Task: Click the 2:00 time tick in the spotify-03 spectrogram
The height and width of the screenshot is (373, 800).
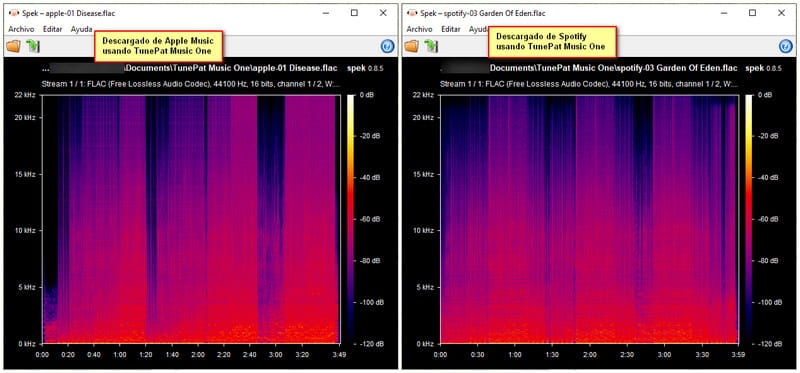Action: (590, 354)
